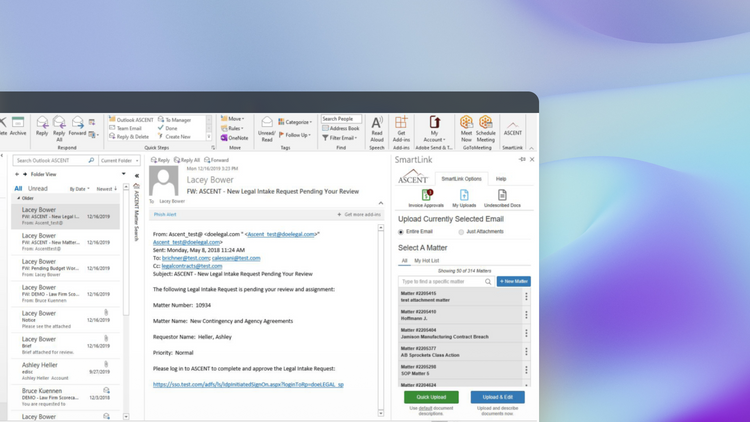Toggle Unread/Read for the message
Screen dimensions: 750x422
pyautogui.click(x=267, y=129)
